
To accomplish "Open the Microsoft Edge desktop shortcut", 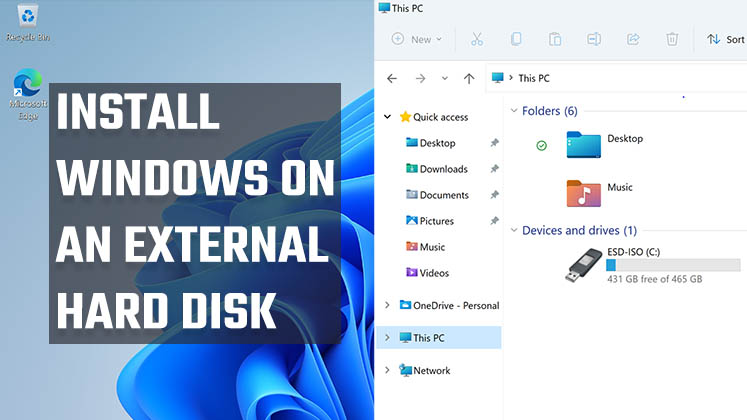I will click(28, 93).
